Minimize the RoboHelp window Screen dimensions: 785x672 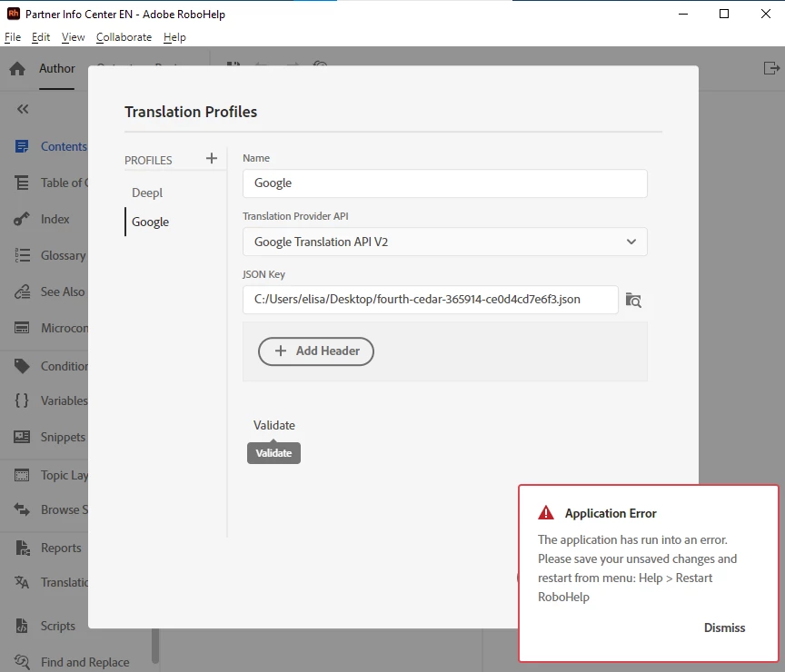(683, 14)
